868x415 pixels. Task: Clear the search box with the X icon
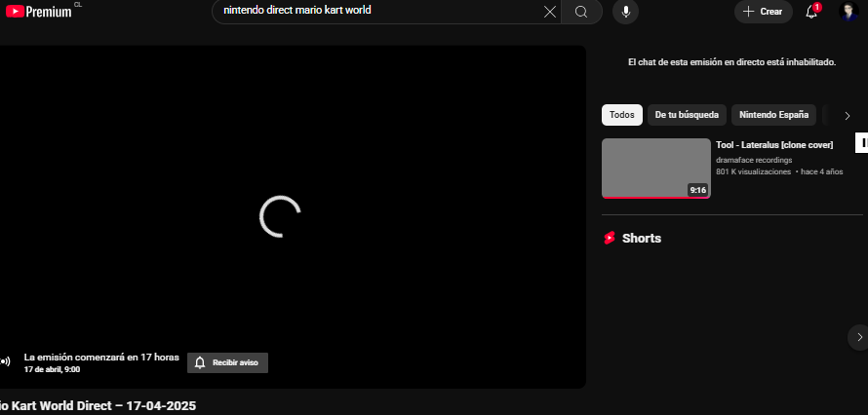click(x=550, y=12)
